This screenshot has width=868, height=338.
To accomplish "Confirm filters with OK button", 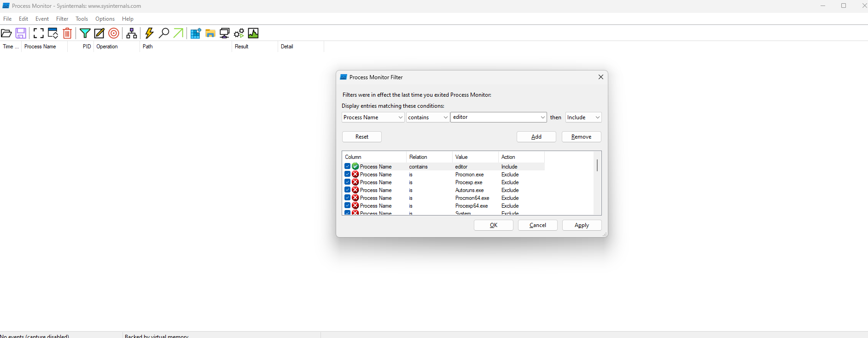I will (x=494, y=225).
